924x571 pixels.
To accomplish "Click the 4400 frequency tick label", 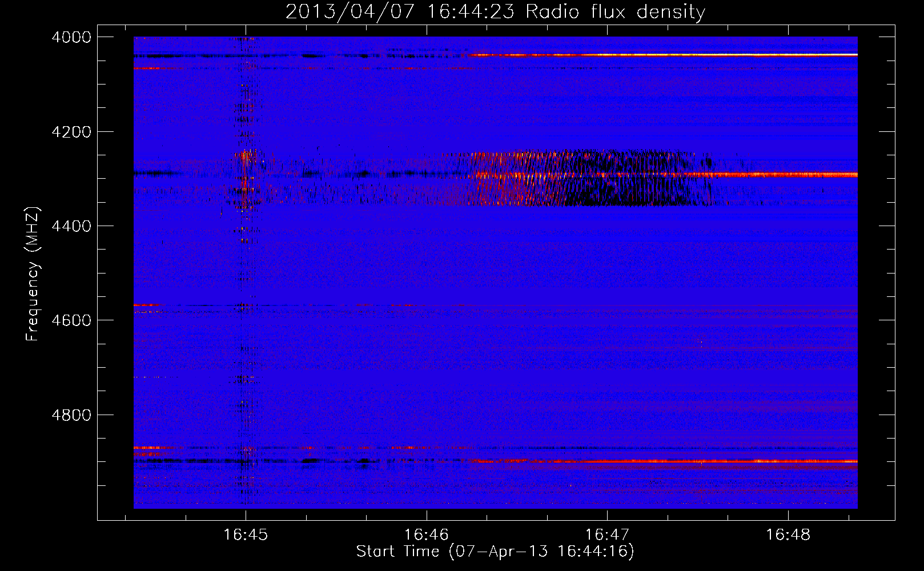I will click(x=71, y=227).
